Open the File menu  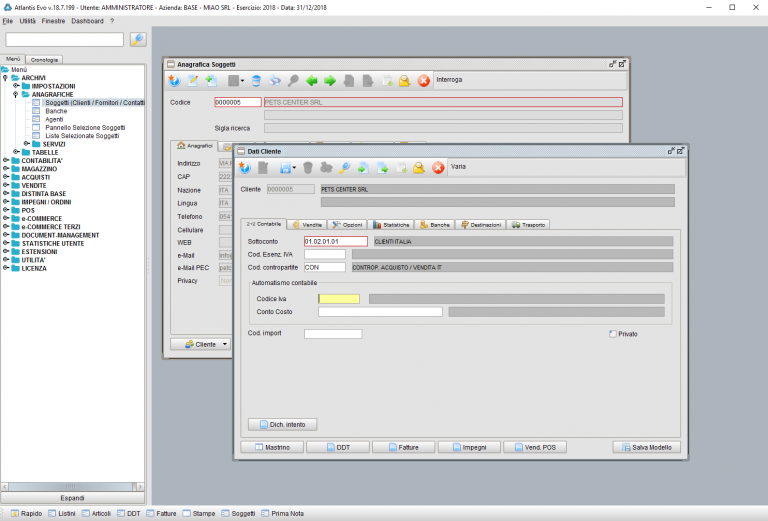(8, 21)
